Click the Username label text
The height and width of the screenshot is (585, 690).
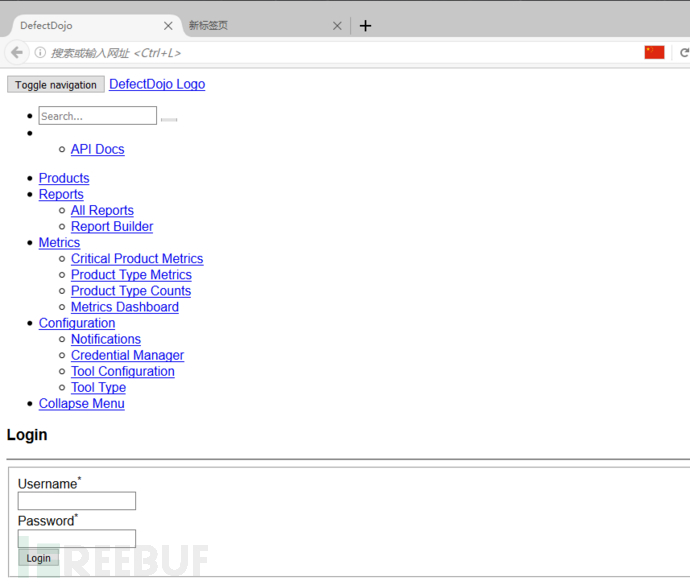pyautogui.click(x=48, y=484)
